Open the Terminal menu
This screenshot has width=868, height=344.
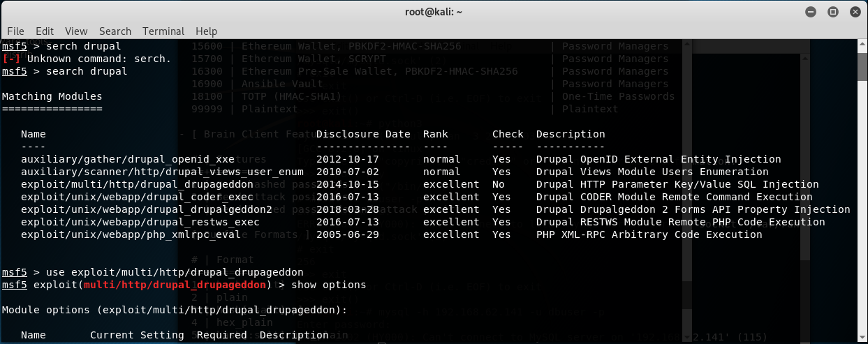pos(163,31)
